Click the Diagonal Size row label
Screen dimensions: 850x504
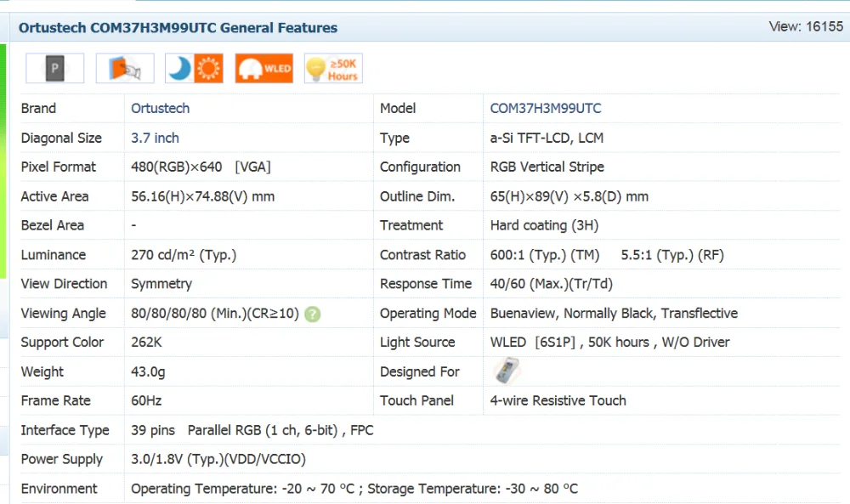61,139
